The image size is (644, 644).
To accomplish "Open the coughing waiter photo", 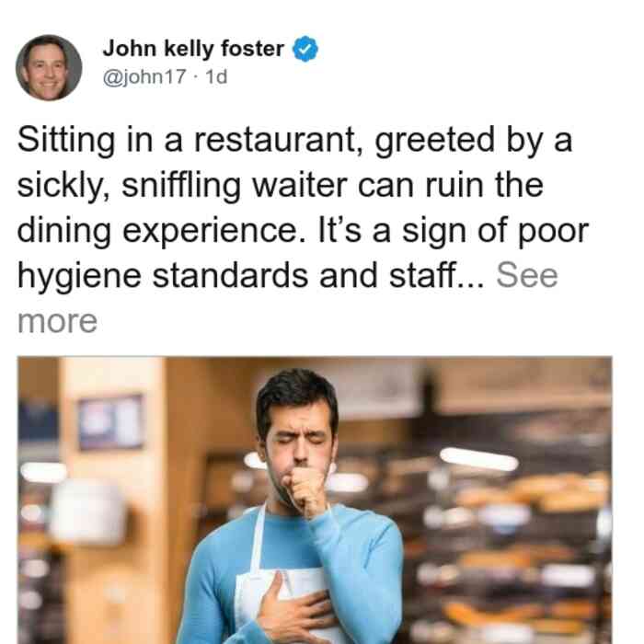I will [315, 500].
